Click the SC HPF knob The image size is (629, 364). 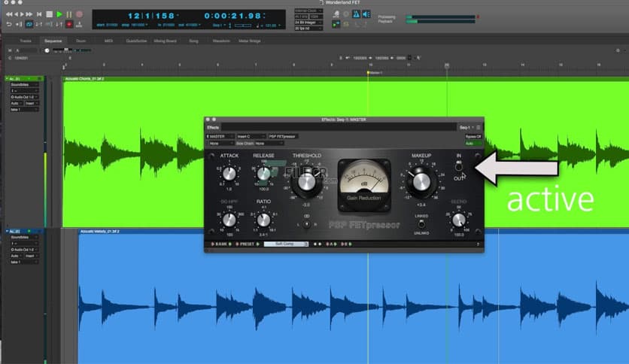tap(229, 220)
